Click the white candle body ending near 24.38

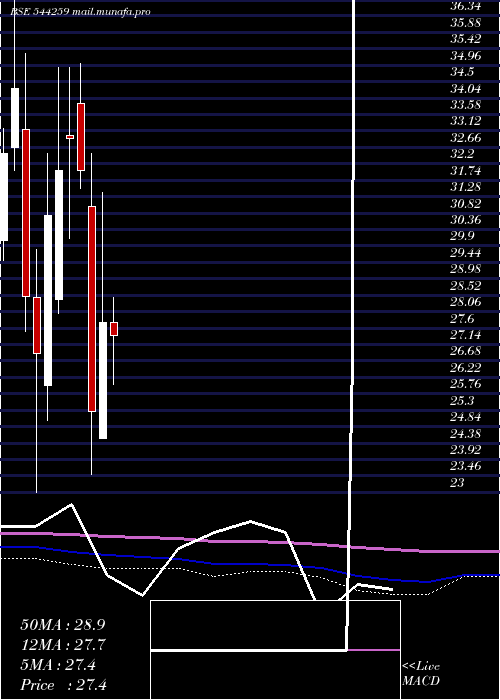[x=103, y=380]
